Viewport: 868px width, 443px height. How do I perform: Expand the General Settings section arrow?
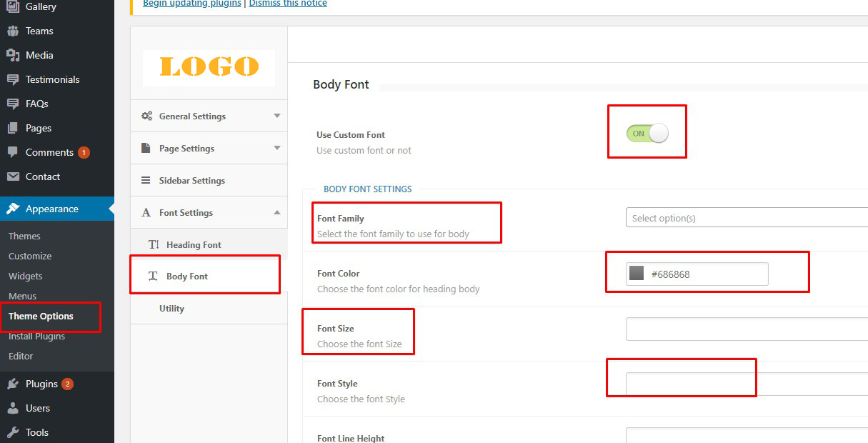[x=277, y=116]
